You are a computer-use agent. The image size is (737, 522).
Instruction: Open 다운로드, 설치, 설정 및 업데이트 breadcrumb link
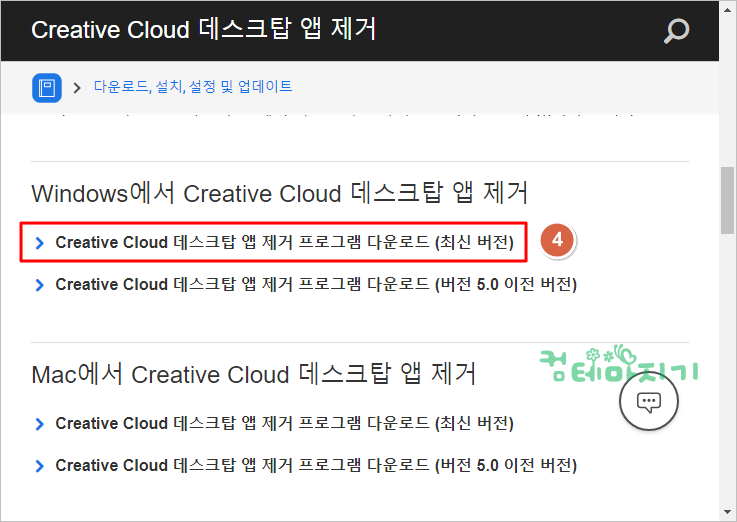(x=193, y=86)
